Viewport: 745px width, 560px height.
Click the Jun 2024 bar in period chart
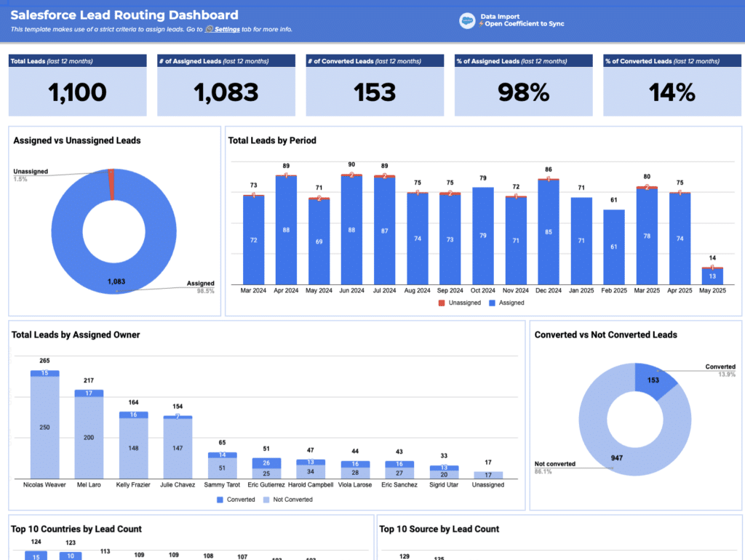(x=351, y=229)
